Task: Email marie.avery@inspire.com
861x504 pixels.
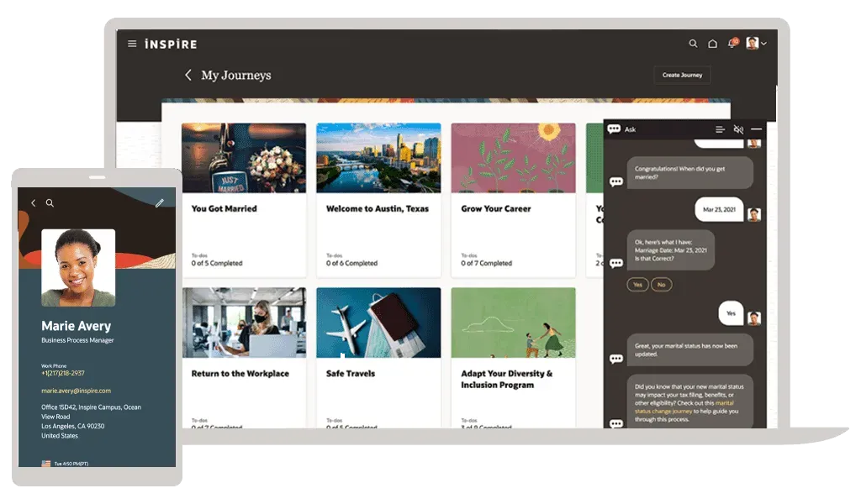Action: (x=76, y=391)
